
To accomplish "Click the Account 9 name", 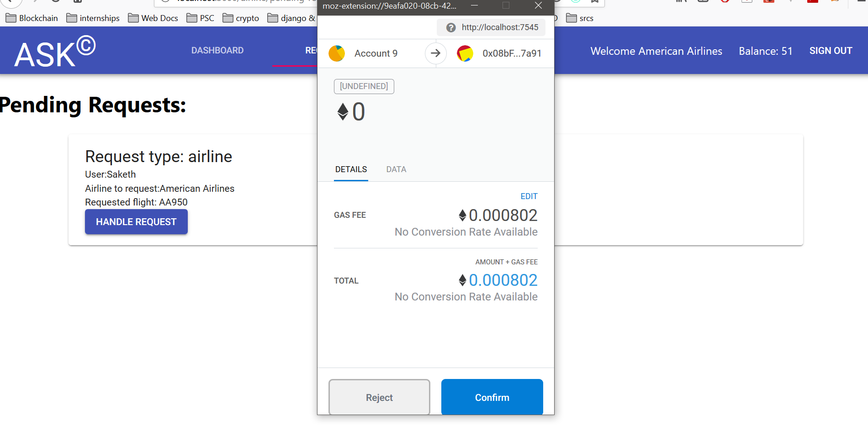I will 376,53.
